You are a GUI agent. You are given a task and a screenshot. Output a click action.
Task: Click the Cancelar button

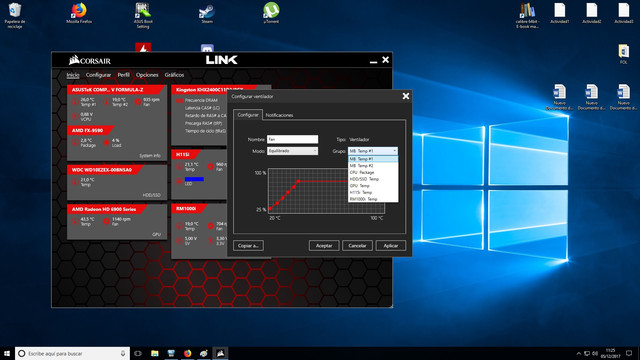357,246
